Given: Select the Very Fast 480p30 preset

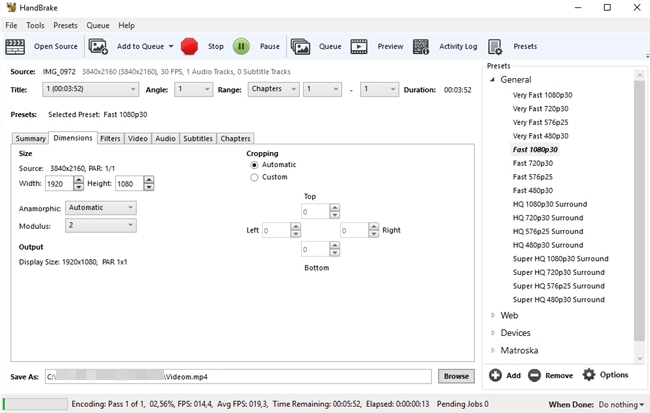Looking at the screenshot, I should tap(541, 136).
